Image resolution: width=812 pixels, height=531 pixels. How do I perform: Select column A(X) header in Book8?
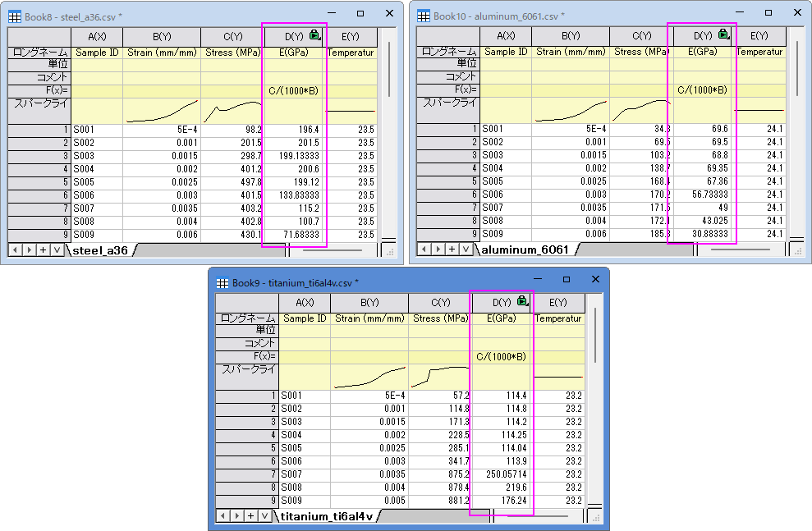pos(97,37)
